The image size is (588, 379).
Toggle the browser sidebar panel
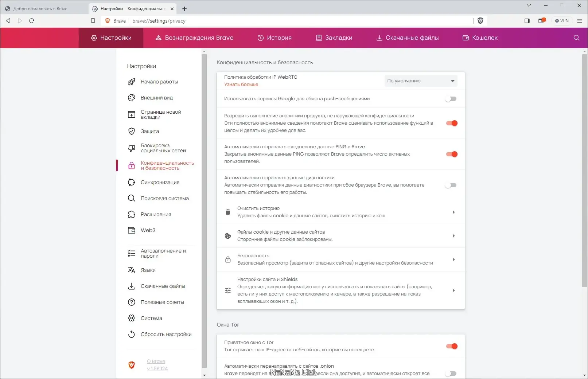527,21
